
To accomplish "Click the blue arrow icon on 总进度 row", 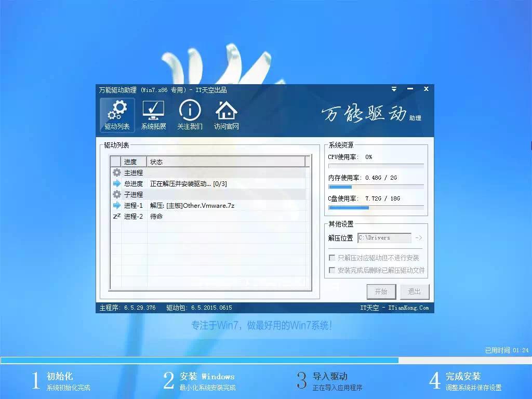I will pos(117,183).
